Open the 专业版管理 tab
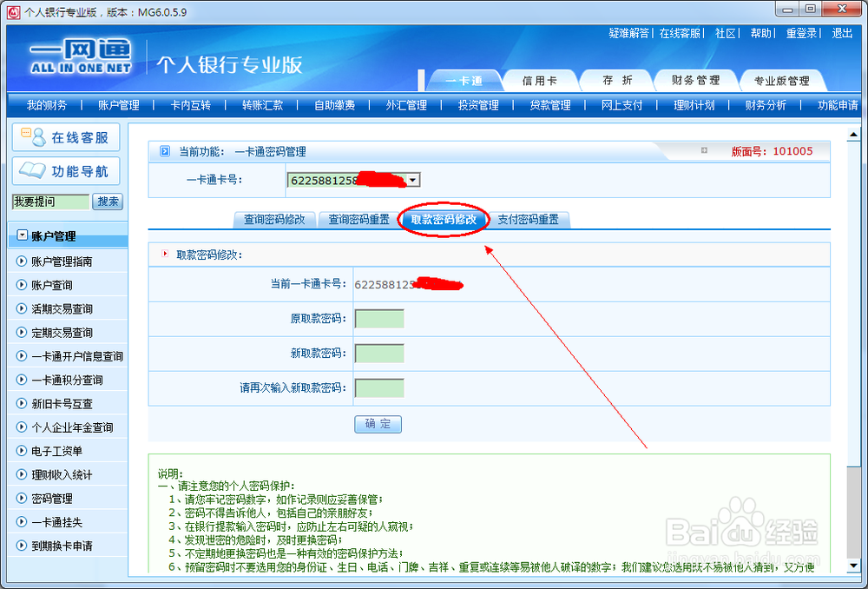 pos(780,79)
